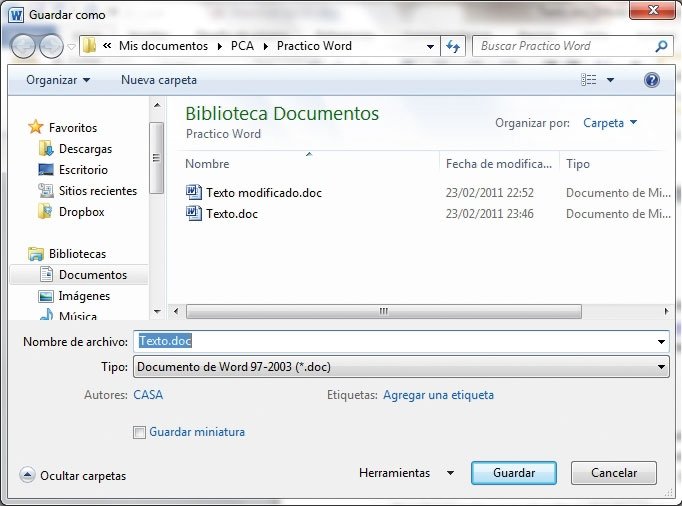
Task: Click the CASA author link
Action: coord(148,395)
